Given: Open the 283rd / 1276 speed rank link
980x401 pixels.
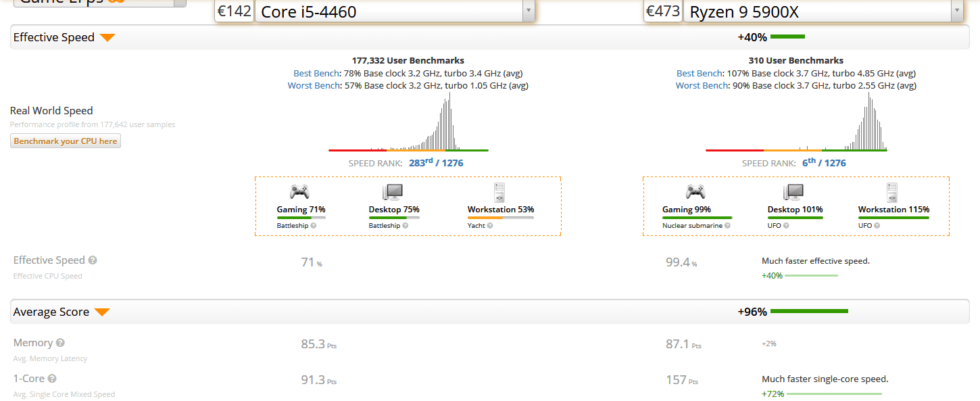Looking at the screenshot, I should (x=436, y=162).
